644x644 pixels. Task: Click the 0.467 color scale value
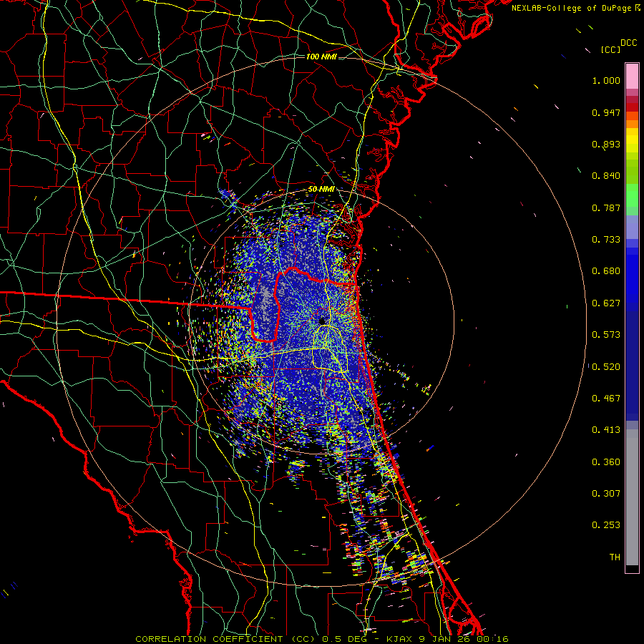tap(606, 399)
